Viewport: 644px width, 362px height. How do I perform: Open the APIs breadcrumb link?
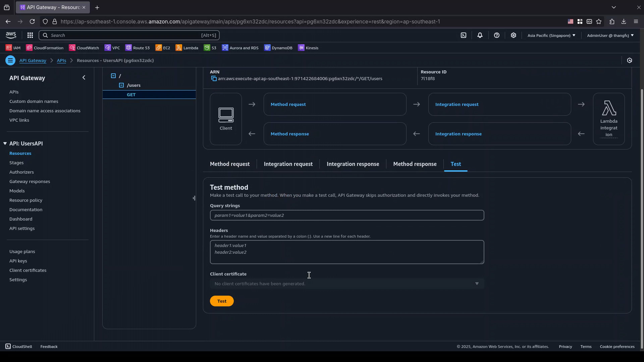61,60
